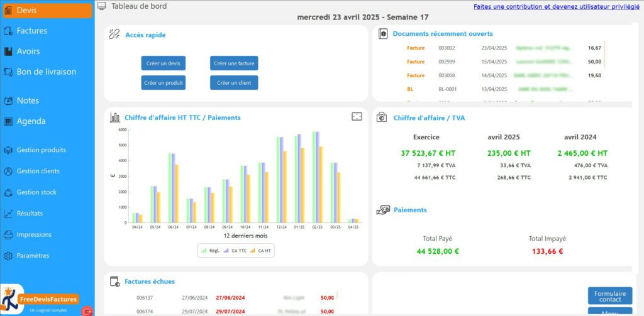Viewport: 644px width, 316px height.
Task: Click the Gestion stock icon
Action: pos(8,192)
